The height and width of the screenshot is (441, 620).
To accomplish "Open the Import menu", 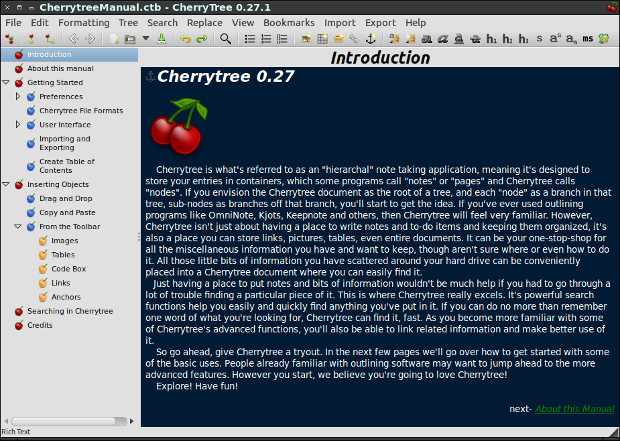I will tap(340, 23).
